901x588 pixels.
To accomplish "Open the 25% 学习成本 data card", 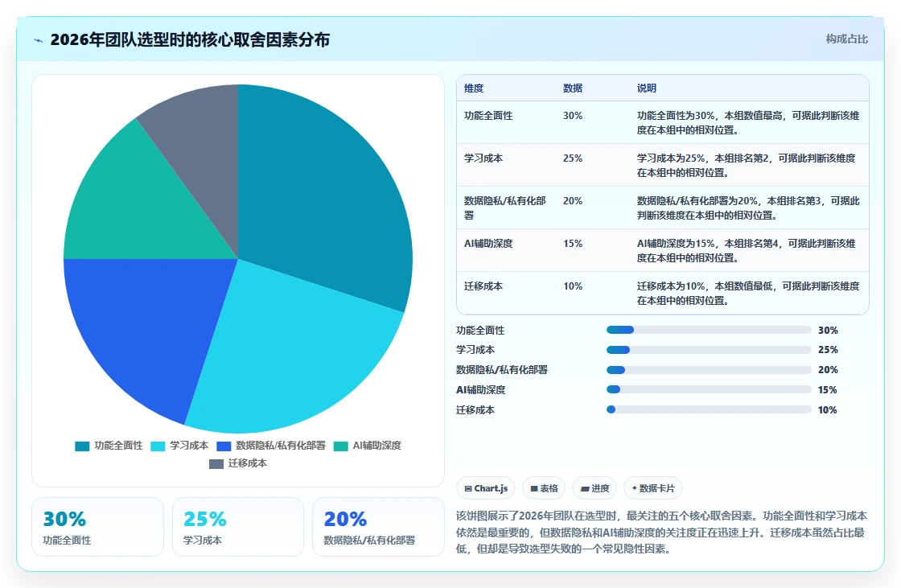I will pos(238,527).
